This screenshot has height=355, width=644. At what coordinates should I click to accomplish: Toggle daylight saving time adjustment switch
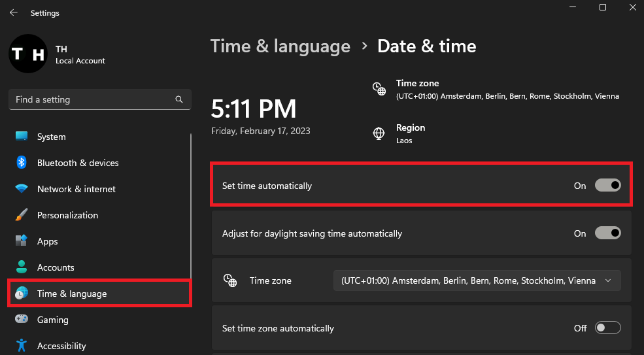coord(607,233)
